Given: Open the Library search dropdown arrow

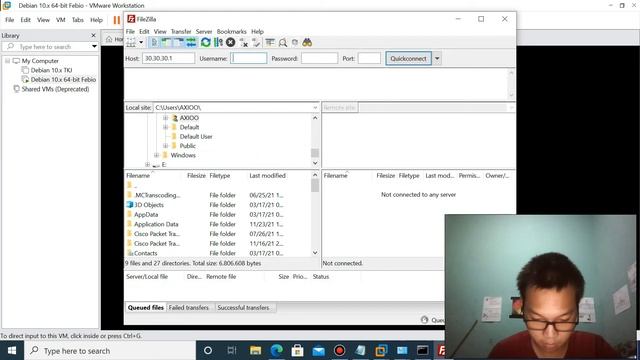Looking at the screenshot, I should click(x=94, y=47).
